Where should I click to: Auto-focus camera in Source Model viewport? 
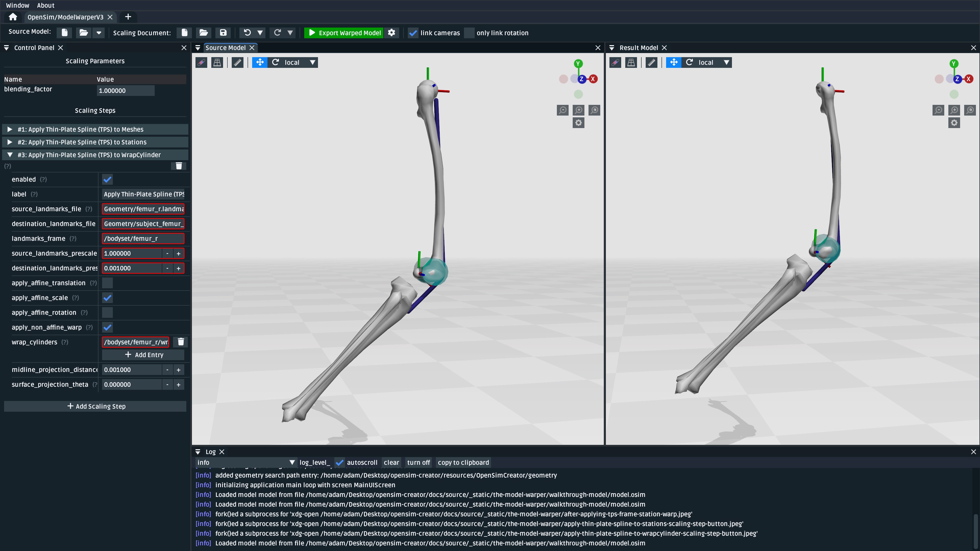click(594, 110)
